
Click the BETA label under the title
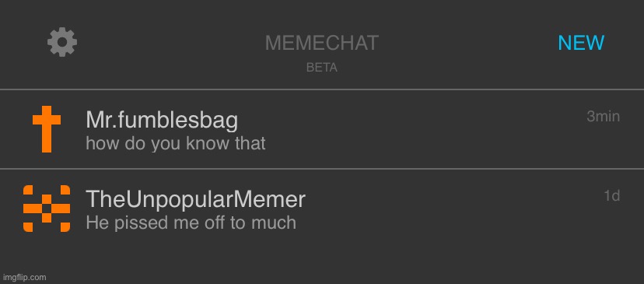tap(321, 68)
